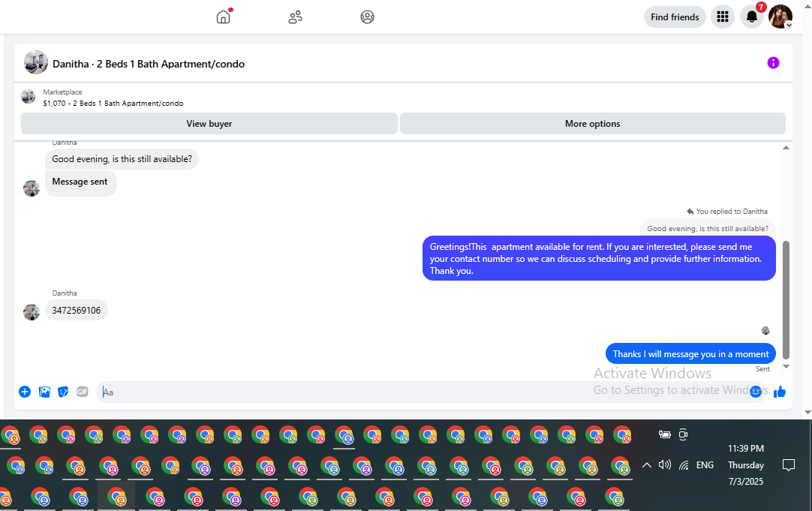Open the Groups icon in top navigation
Screen dimensions: 812x511
[367, 17]
